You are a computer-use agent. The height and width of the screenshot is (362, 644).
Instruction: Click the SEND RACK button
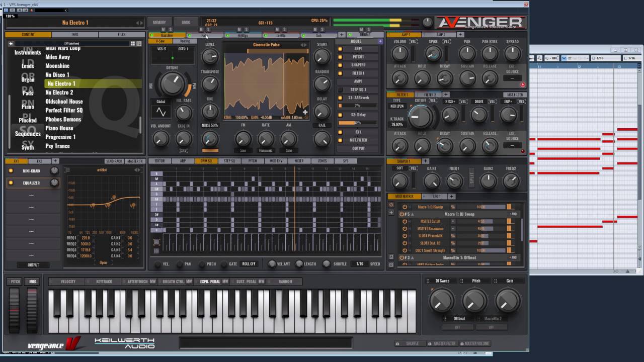point(114,161)
